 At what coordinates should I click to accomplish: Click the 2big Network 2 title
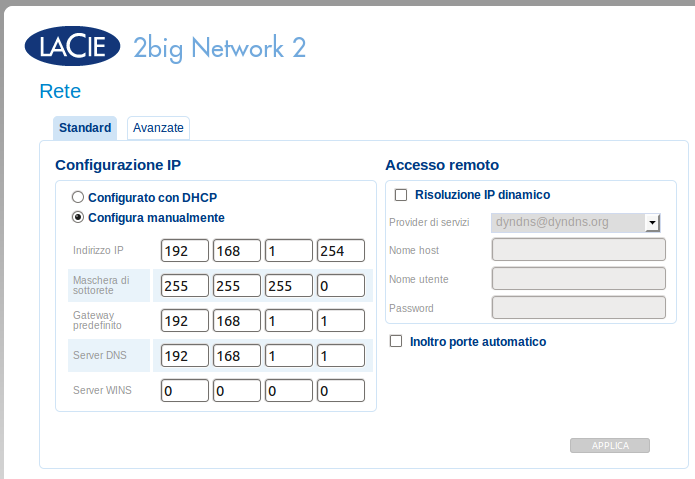coord(219,48)
